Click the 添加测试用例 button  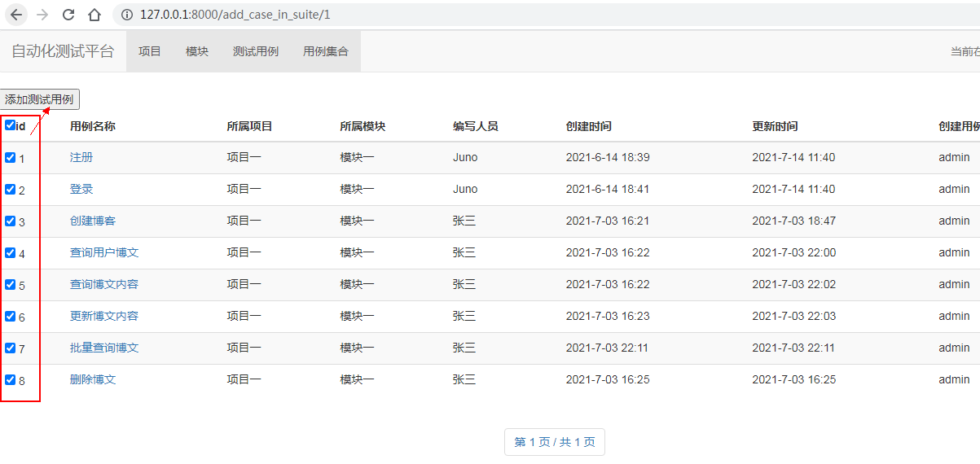point(39,99)
